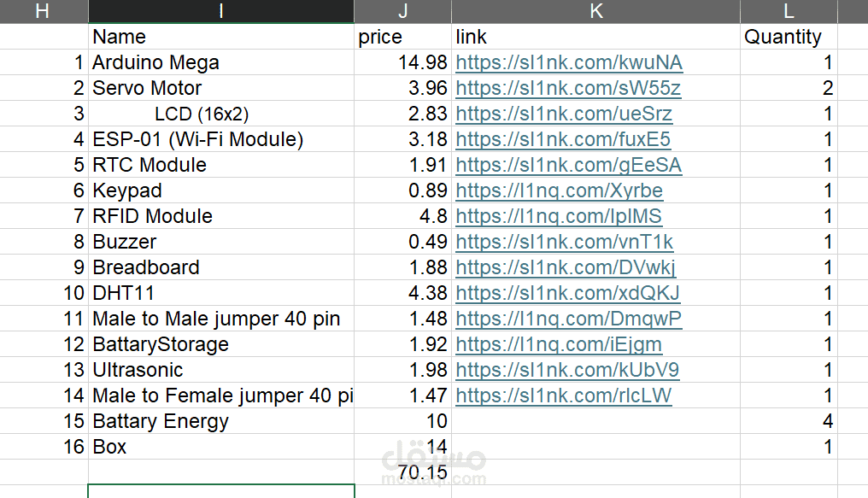Open the ESP-01 link fuxE5
Viewport: 868px width, 498px height.
563,139
